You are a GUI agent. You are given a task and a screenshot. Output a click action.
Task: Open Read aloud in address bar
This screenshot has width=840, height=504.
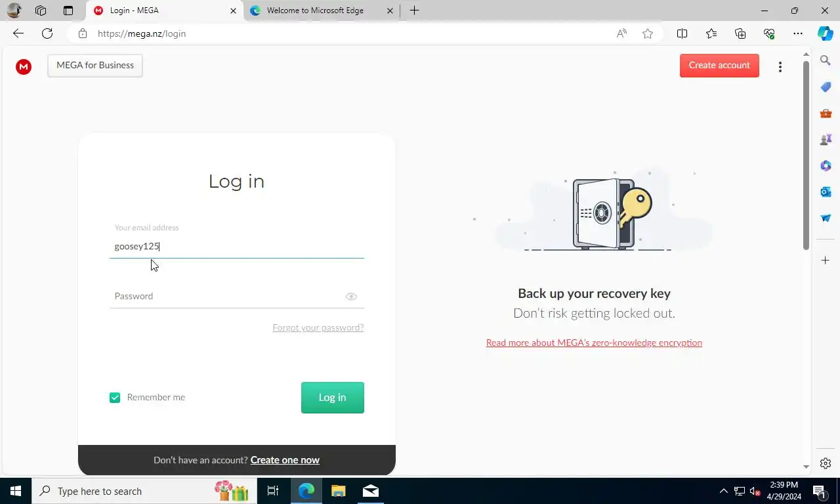621,33
